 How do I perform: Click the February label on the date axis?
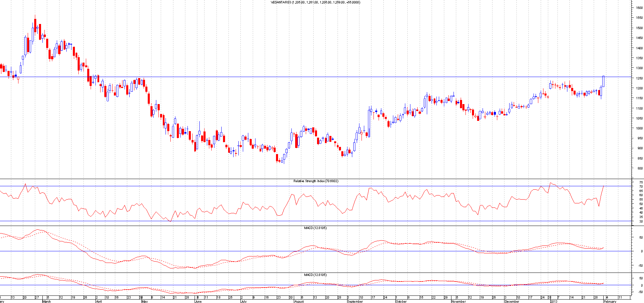[610, 301]
